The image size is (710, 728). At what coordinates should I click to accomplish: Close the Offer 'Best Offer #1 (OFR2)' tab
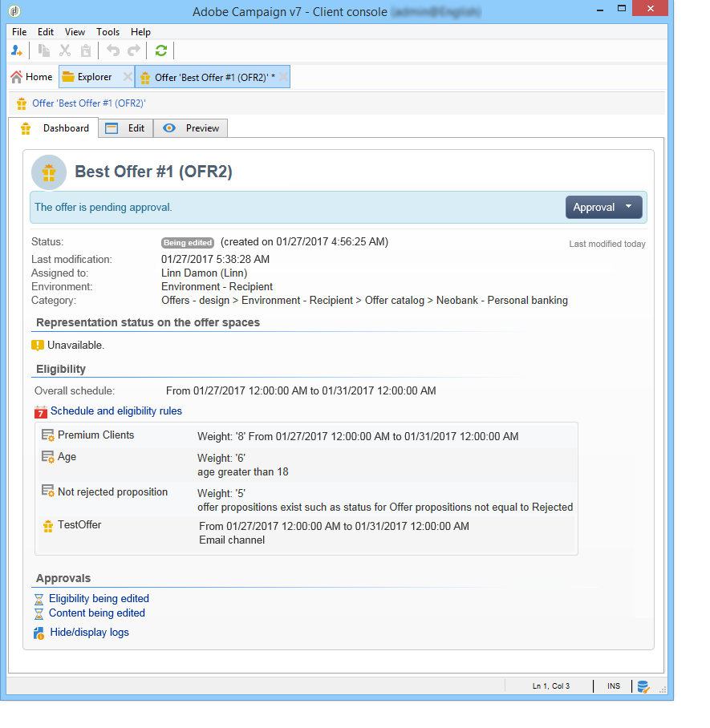click(x=283, y=77)
